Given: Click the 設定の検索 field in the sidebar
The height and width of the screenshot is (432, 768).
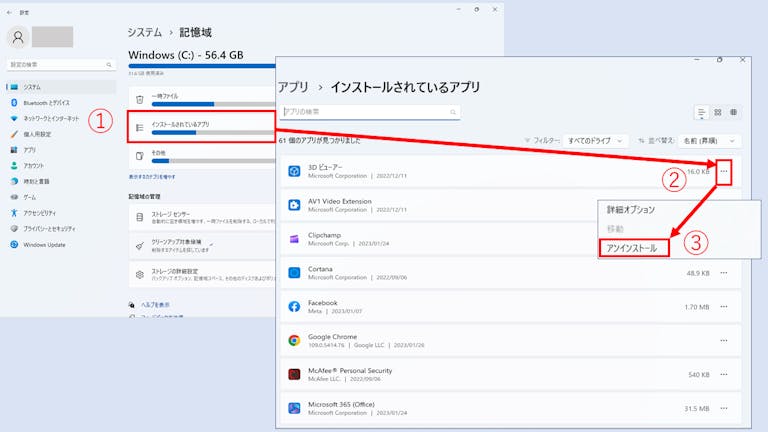Looking at the screenshot, I should coord(61,65).
